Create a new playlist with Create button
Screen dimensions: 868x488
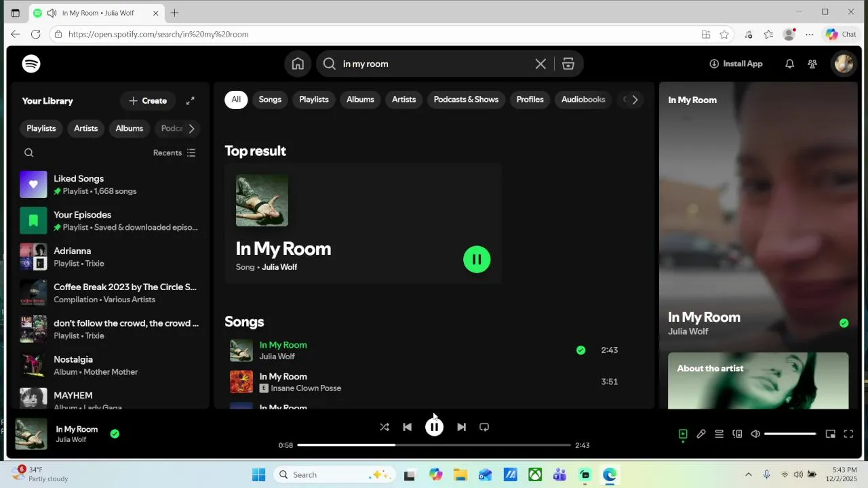[148, 100]
